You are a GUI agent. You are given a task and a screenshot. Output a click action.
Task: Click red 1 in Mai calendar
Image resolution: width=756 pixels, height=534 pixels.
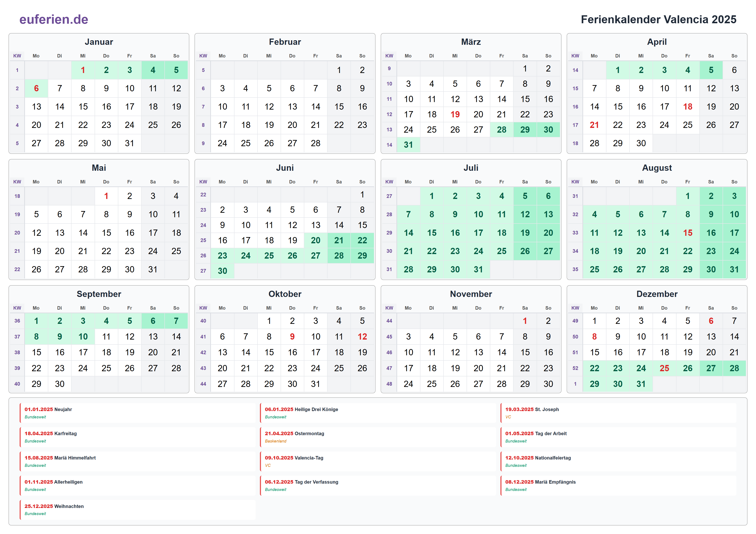click(x=106, y=196)
